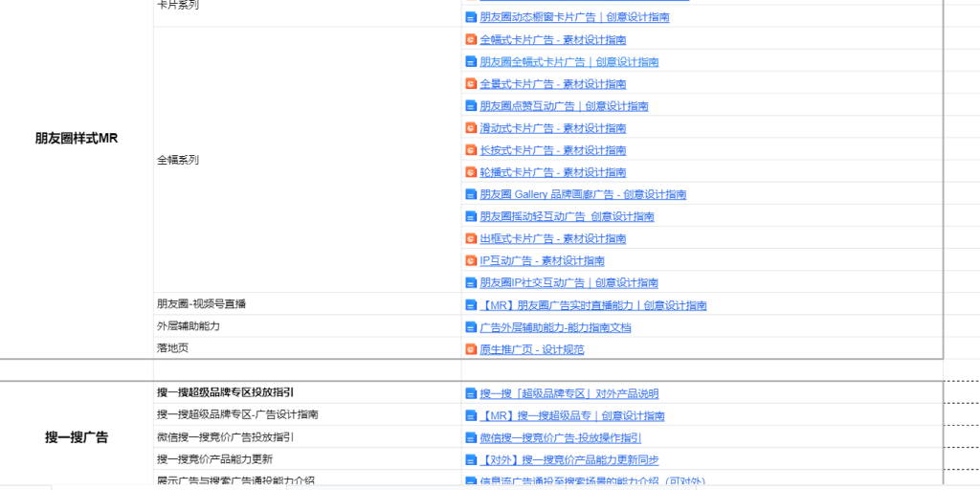Select the 全幅系列 cell
Image resolution: width=980 pixels, height=490 pixels.
(x=307, y=160)
